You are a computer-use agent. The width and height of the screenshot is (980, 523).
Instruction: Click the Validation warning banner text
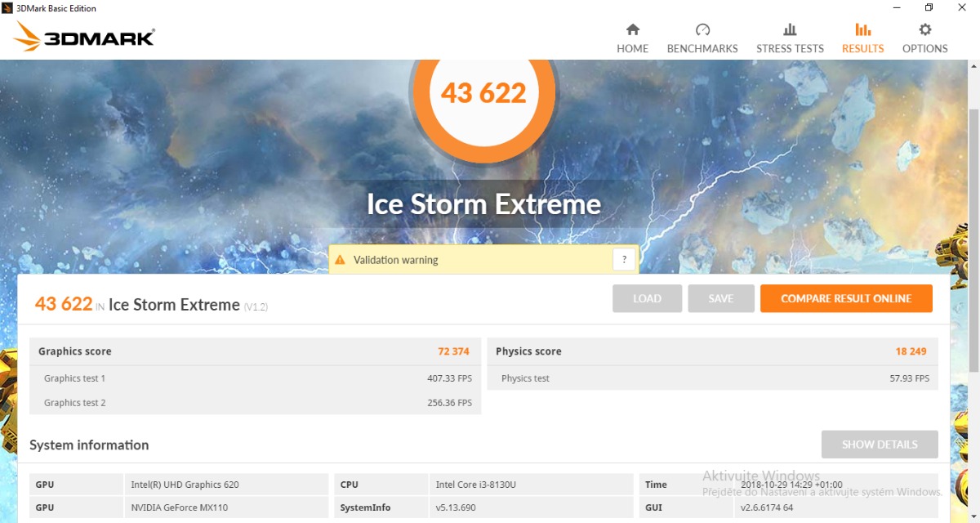[x=396, y=260]
